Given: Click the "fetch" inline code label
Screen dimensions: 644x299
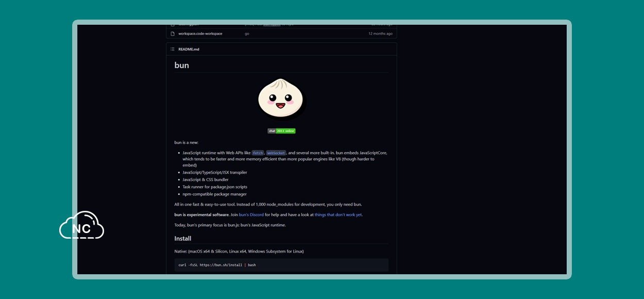Looking at the screenshot, I should pyautogui.click(x=258, y=153).
